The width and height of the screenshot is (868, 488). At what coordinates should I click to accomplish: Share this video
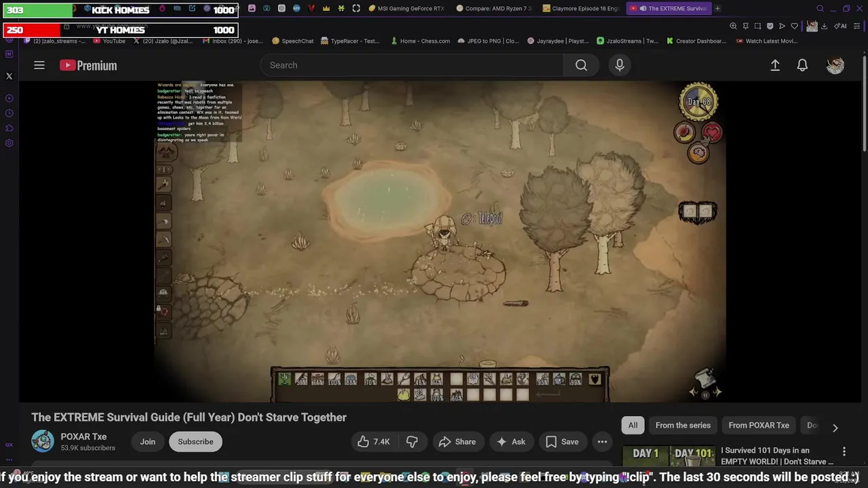click(457, 441)
